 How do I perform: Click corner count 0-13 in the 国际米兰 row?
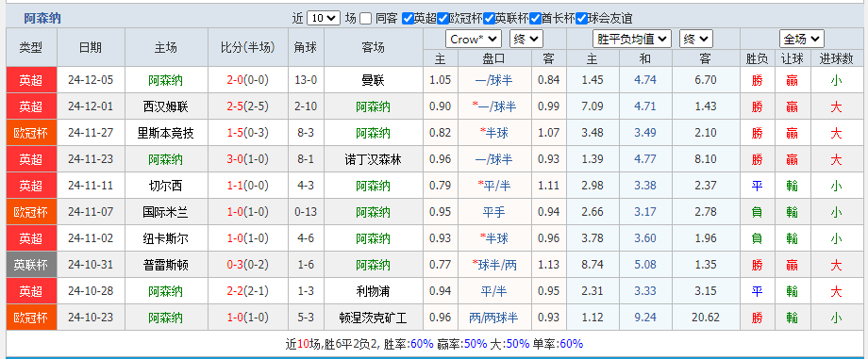(306, 212)
